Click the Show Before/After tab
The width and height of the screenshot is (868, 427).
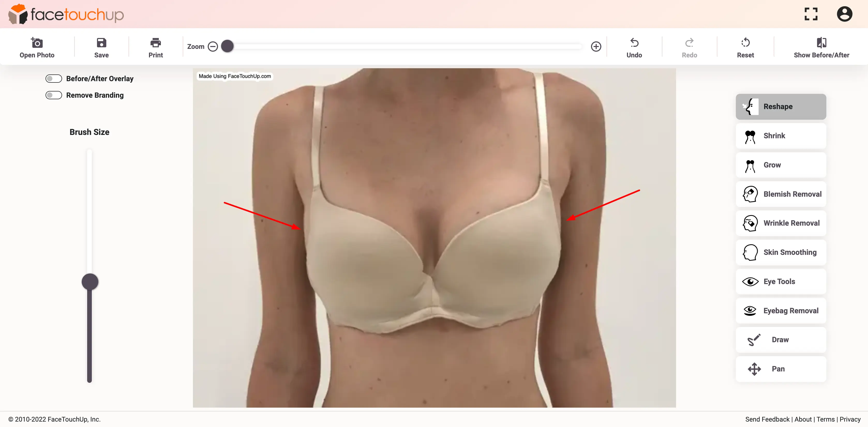(x=822, y=48)
